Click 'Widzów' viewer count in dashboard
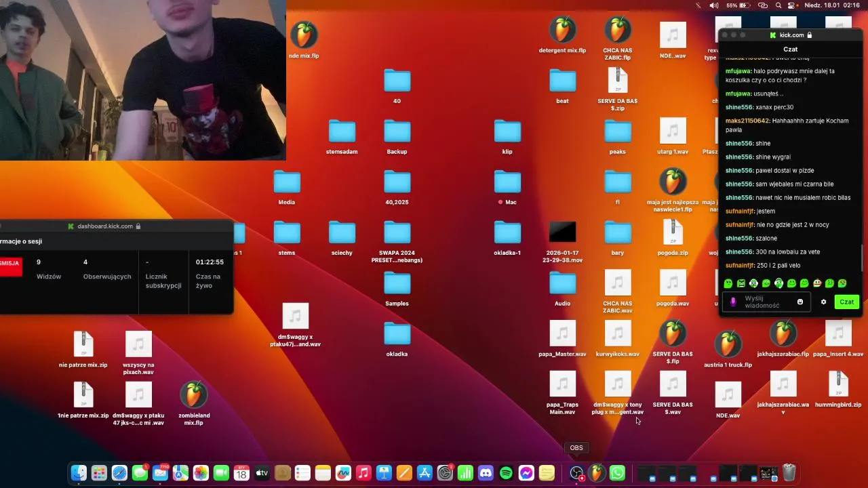The width and height of the screenshot is (868, 488). pyautogui.click(x=49, y=269)
